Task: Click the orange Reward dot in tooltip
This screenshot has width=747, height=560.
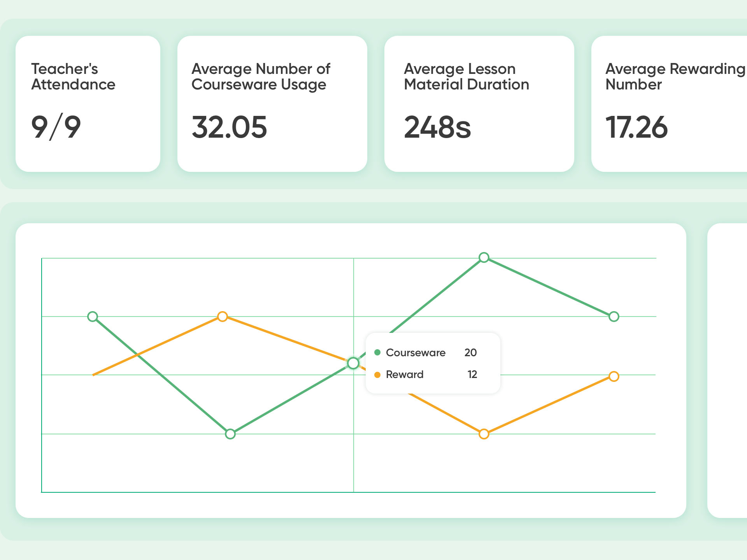Action: 377,375
